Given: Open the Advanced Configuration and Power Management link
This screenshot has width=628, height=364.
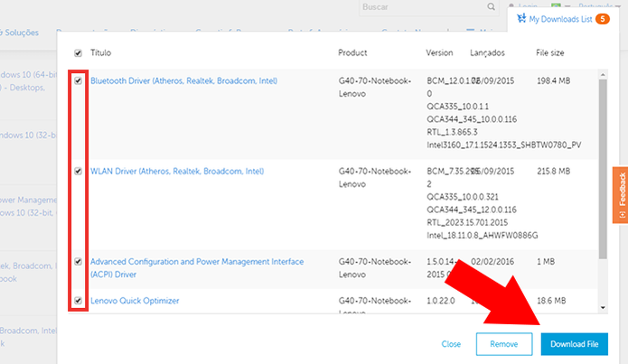Looking at the screenshot, I should point(197,268).
